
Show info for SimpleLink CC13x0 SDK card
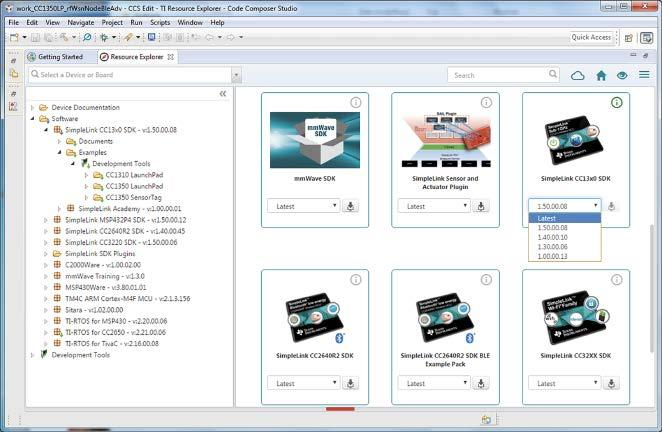pos(616,102)
